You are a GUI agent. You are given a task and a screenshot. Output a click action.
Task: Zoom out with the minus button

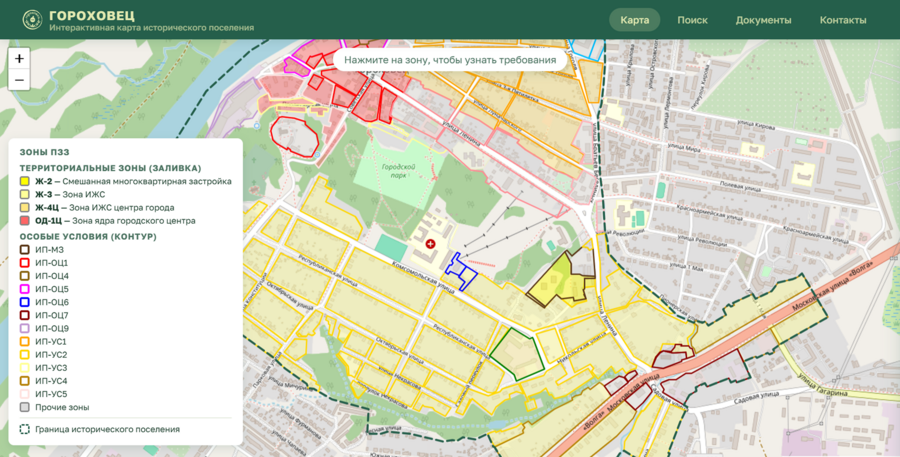point(19,80)
